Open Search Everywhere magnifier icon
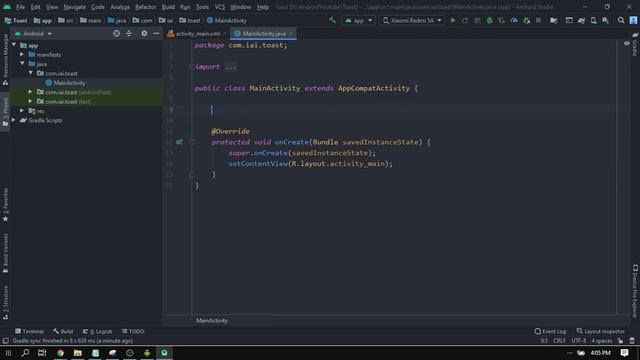640x360 pixels. [621, 20]
